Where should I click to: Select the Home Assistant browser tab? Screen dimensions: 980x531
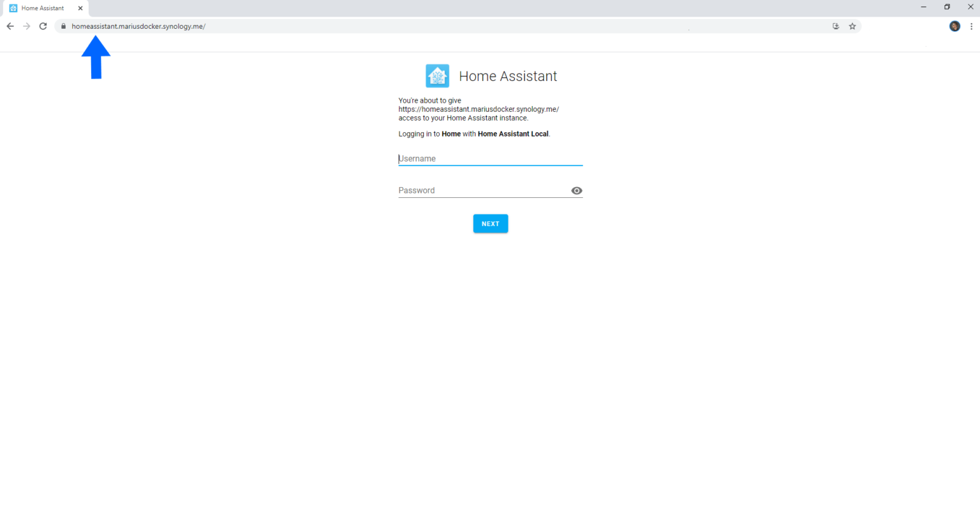click(43, 8)
